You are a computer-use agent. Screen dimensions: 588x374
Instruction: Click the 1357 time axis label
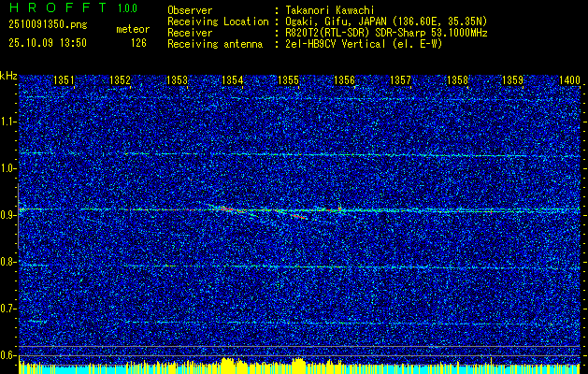(x=400, y=79)
